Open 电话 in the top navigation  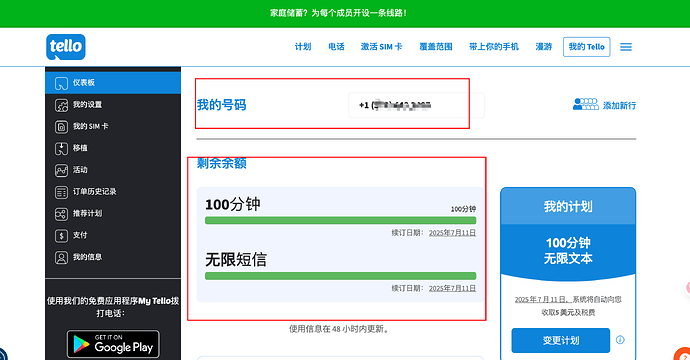point(336,47)
